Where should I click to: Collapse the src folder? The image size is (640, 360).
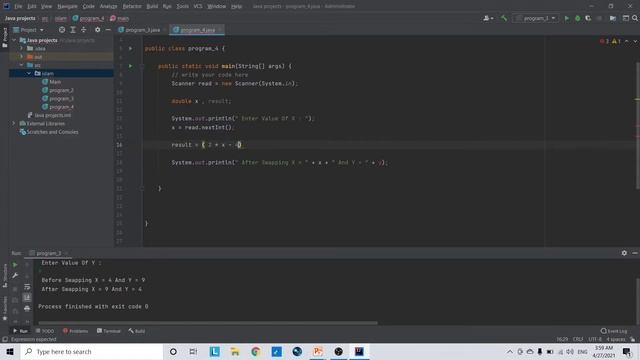pyautogui.click(x=22, y=65)
